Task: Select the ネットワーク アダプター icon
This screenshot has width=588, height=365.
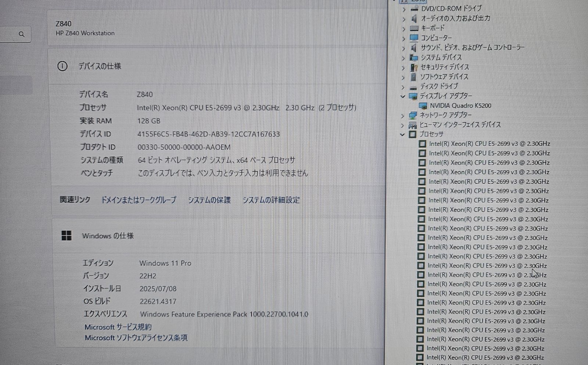Action: tap(413, 115)
